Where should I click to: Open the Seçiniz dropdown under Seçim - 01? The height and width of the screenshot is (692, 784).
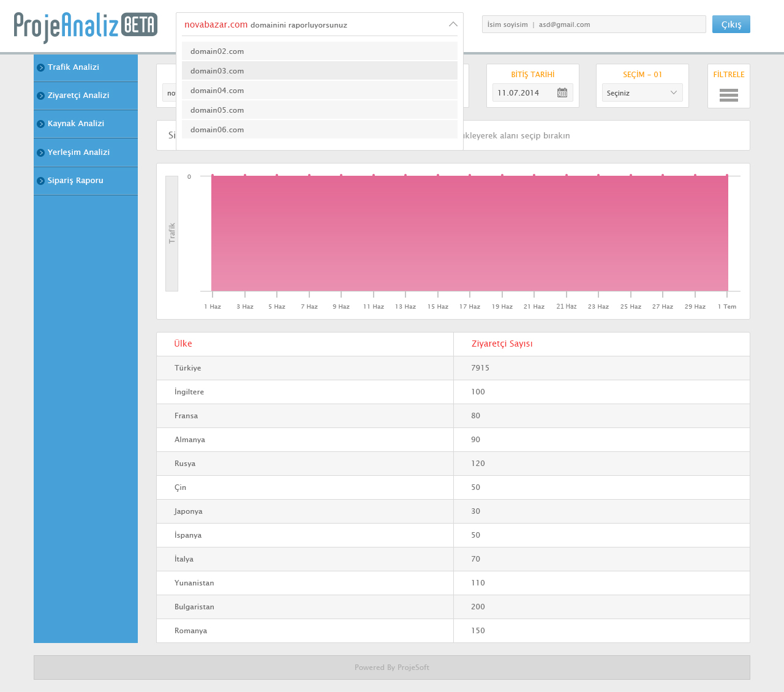coord(642,93)
